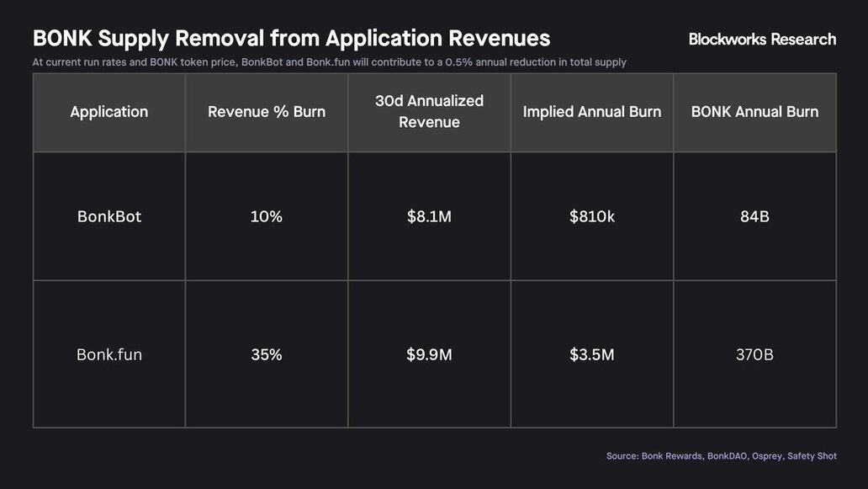868x489 pixels.
Task: Select the 30d Annualized Revenue header
Action: pyautogui.click(x=429, y=112)
